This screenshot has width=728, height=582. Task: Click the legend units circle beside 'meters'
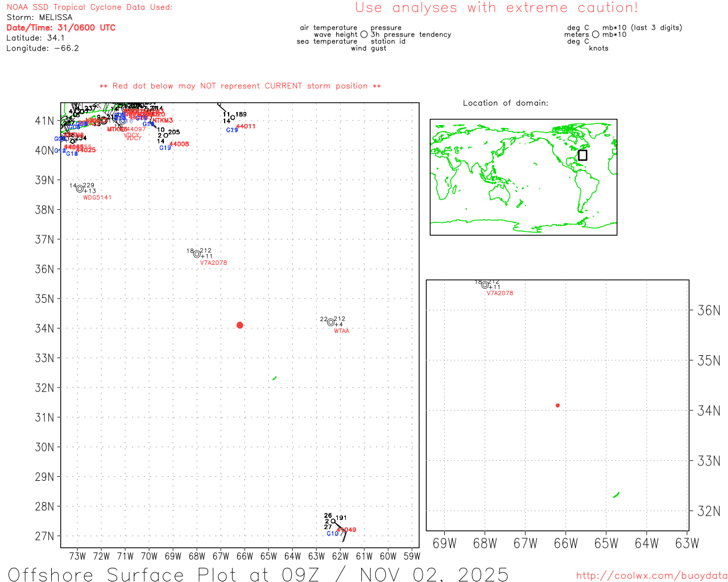pos(595,35)
